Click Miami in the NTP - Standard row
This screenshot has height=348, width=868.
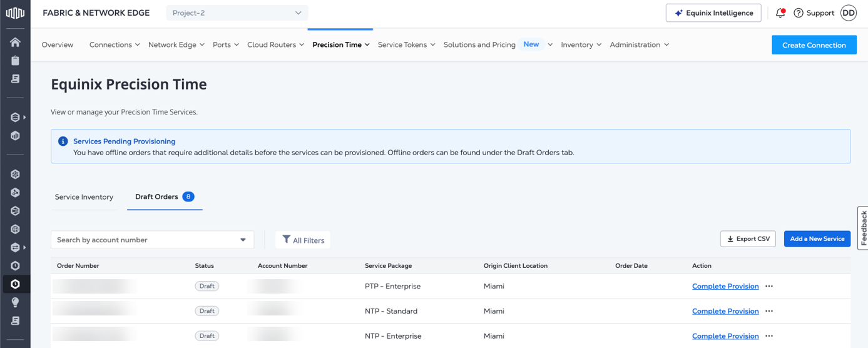click(494, 311)
